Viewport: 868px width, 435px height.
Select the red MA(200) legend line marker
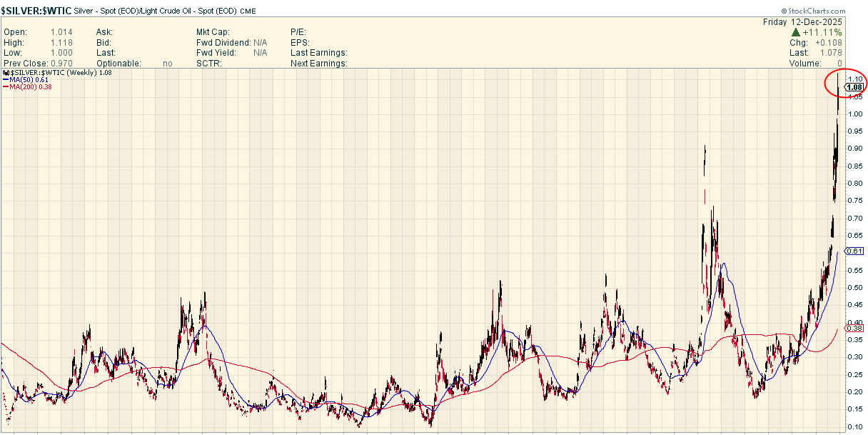[x=6, y=86]
